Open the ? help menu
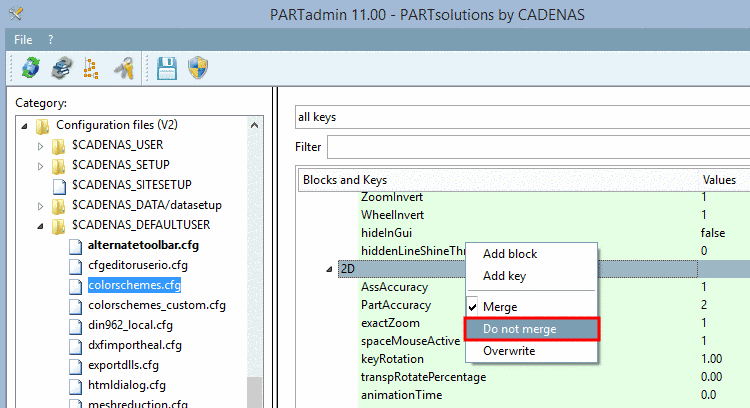Image resolution: width=750 pixels, height=408 pixels. point(51,40)
